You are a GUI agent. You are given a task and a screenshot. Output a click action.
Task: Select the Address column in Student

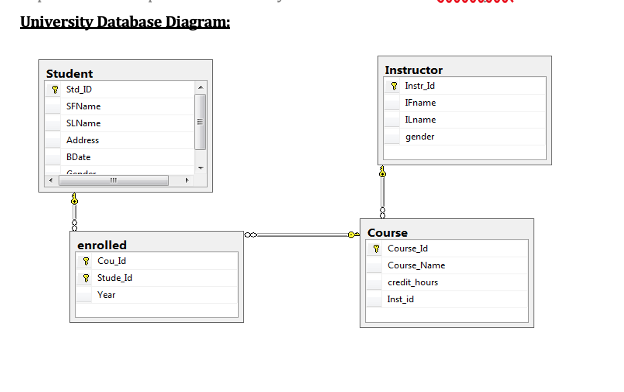click(x=120, y=140)
